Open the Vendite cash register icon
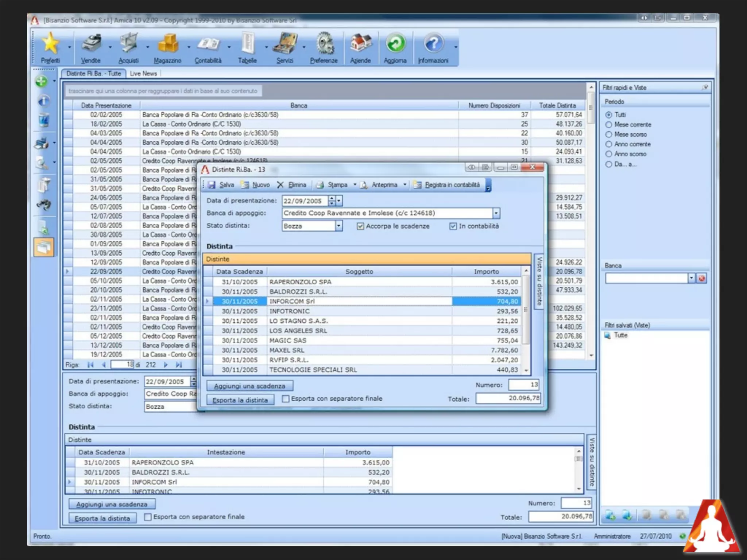Screen dimensions: 747x560 click(91, 44)
